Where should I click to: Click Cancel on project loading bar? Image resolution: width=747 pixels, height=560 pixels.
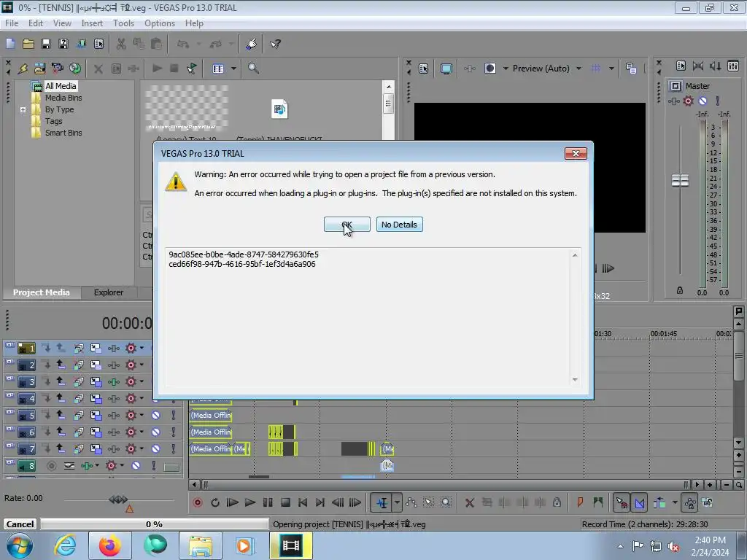(x=20, y=524)
